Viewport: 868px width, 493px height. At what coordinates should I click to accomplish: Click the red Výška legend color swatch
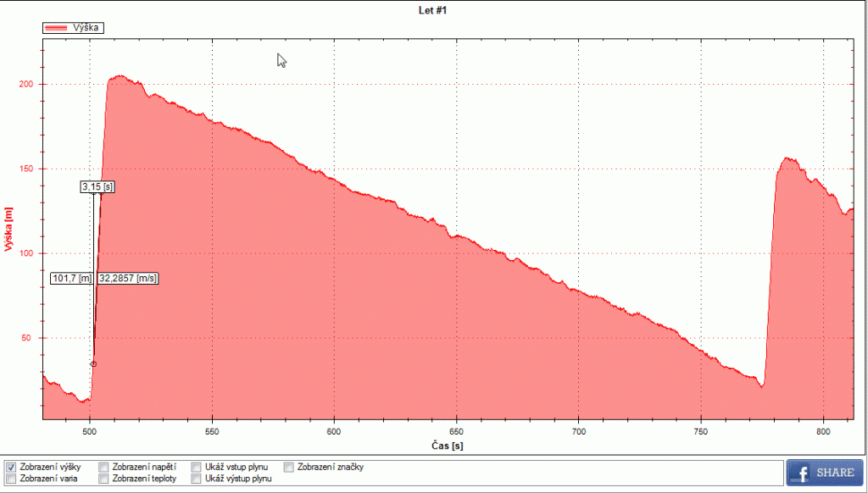click(57, 28)
